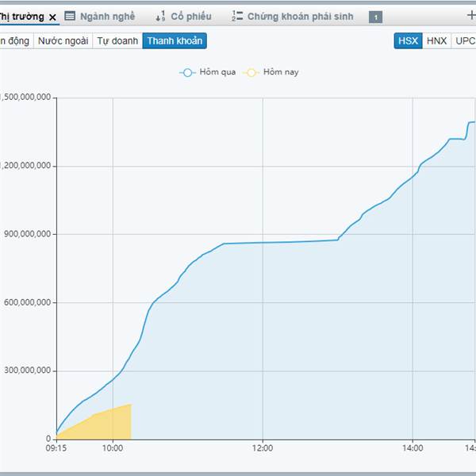Screen dimensions: 476x476
Task: Toggle the Hôm nay legend marker
Action: [251, 72]
